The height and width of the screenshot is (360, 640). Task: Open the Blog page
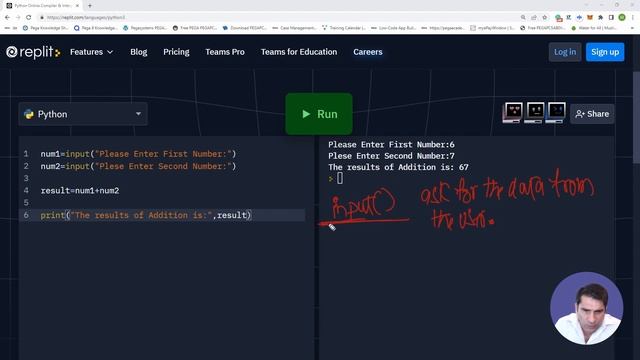pyautogui.click(x=139, y=52)
